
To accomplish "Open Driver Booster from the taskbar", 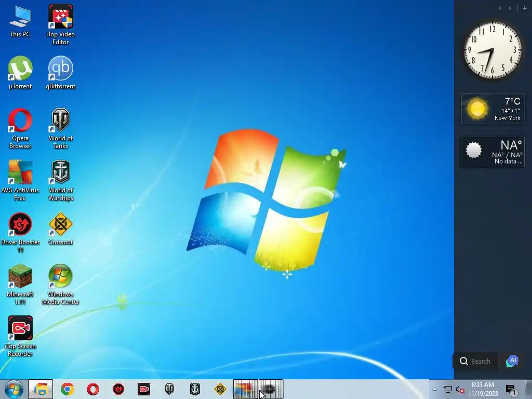I will (x=118, y=389).
